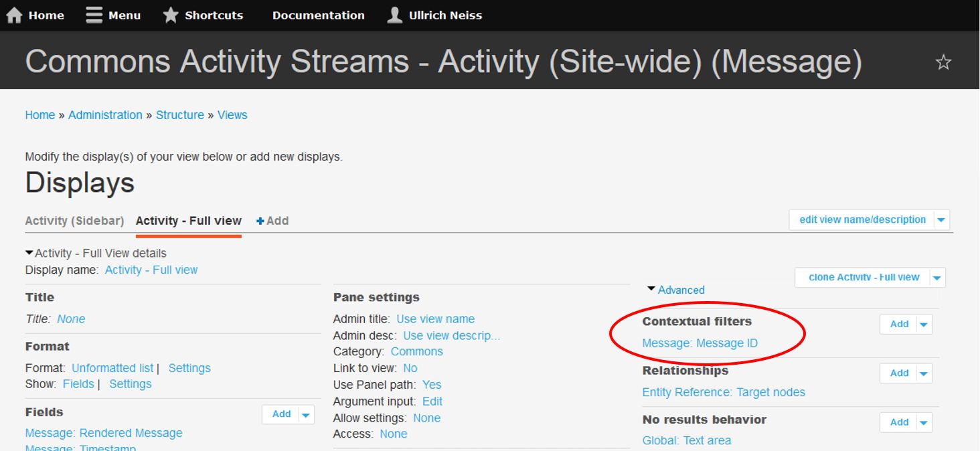
Task: Click the Displays heading text
Action: 80,183
